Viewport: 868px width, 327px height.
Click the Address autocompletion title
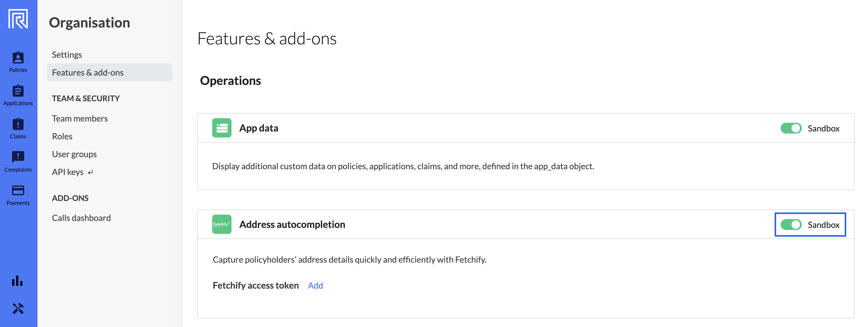pyautogui.click(x=292, y=225)
